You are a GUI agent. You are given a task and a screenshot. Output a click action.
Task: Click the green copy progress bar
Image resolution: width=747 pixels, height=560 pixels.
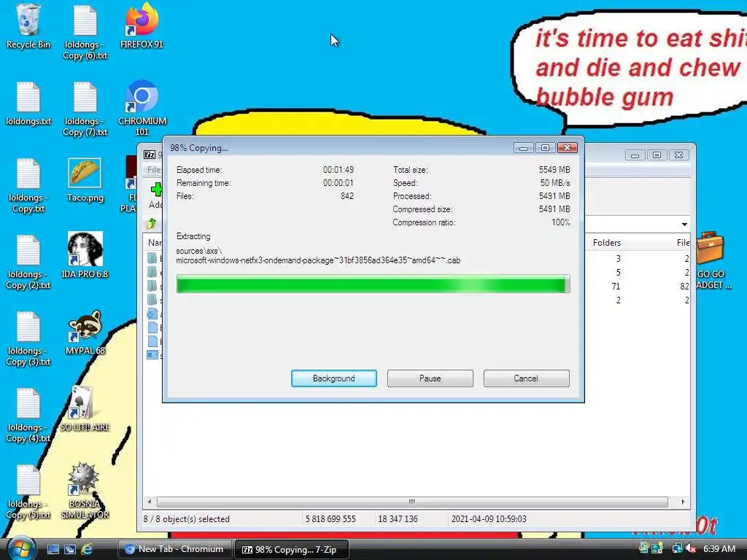coord(373,284)
